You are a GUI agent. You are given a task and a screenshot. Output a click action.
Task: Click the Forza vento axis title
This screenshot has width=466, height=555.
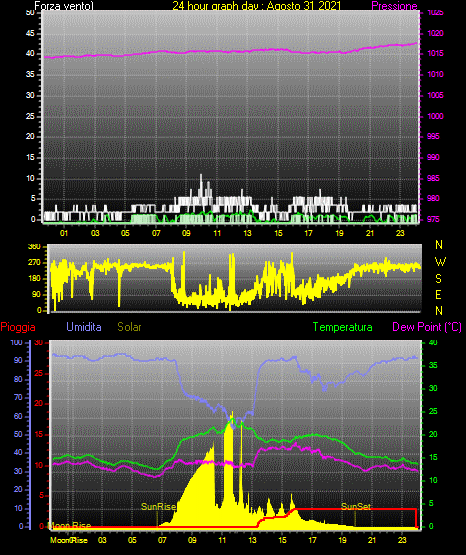point(64,6)
